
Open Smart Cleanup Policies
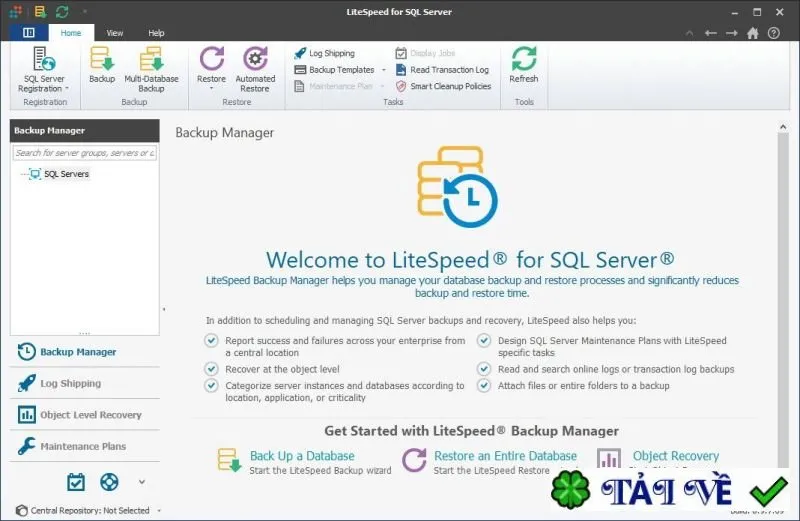443,86
